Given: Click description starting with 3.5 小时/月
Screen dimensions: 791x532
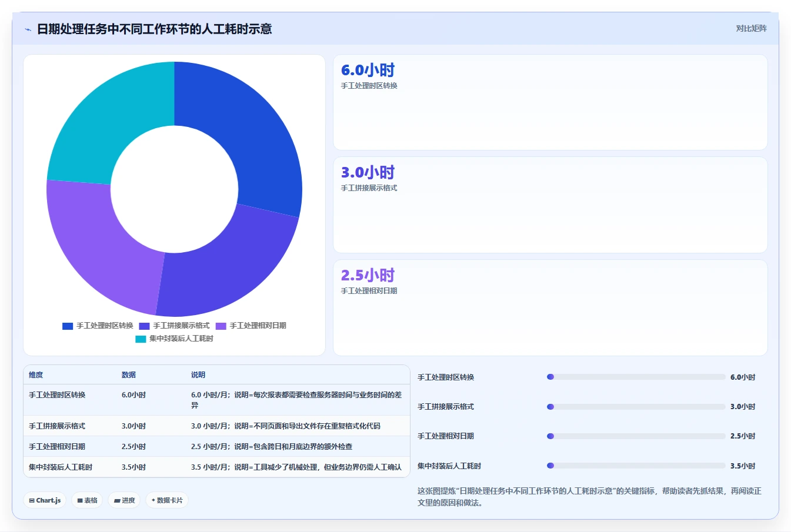Looking at the screenshot, I should tap(296, 467).
